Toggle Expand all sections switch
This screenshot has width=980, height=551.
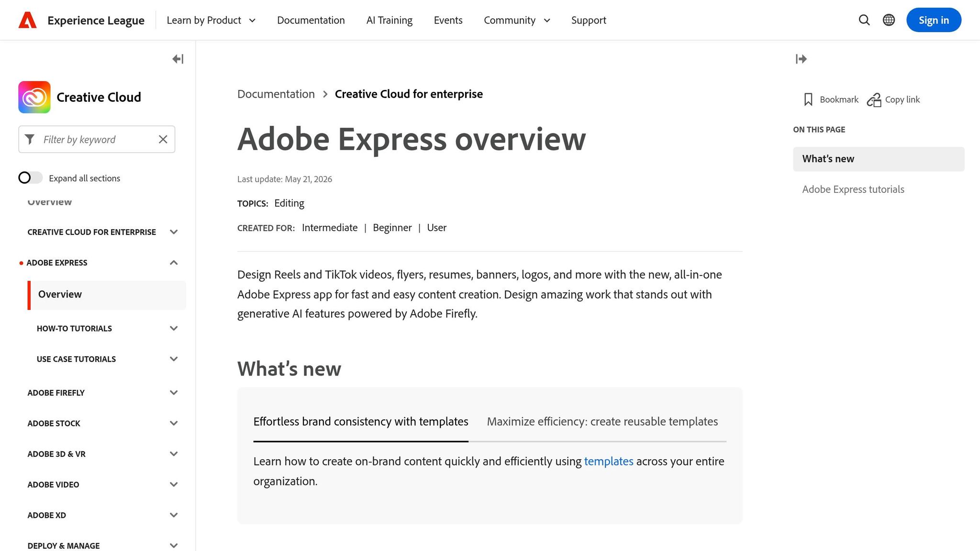click(30, 178)
